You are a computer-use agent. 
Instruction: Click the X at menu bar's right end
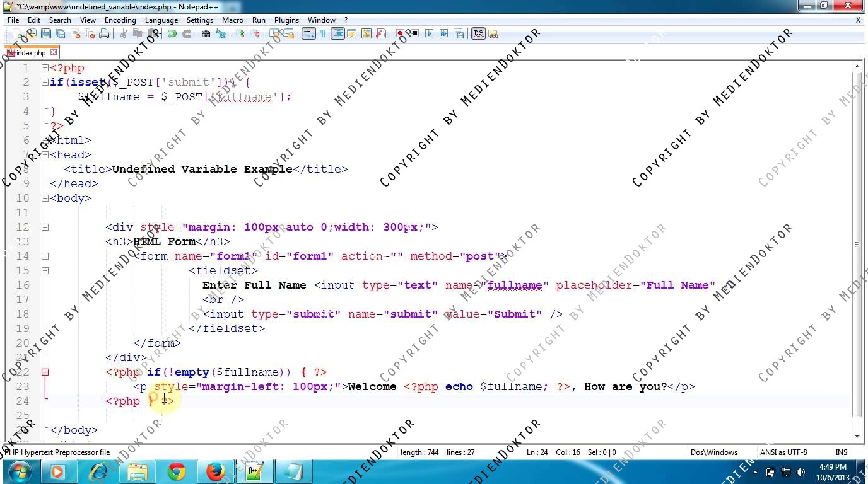858,20
